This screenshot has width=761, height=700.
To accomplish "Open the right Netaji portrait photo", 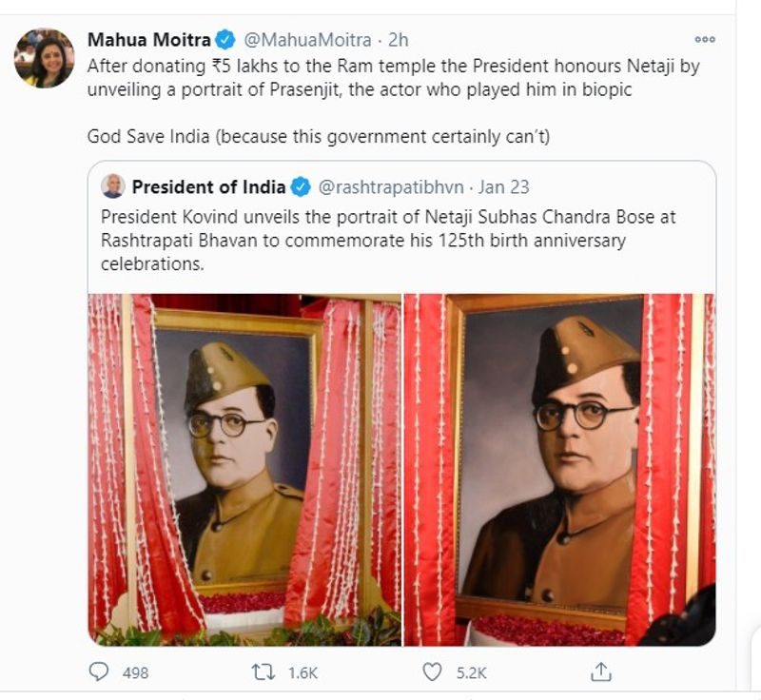I will (x=559, y=470).
